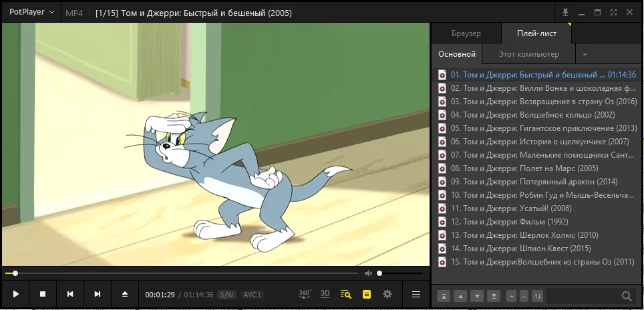Pin the window always on top
The height and width of the screenshot is (310, 644).
point(566,12)
